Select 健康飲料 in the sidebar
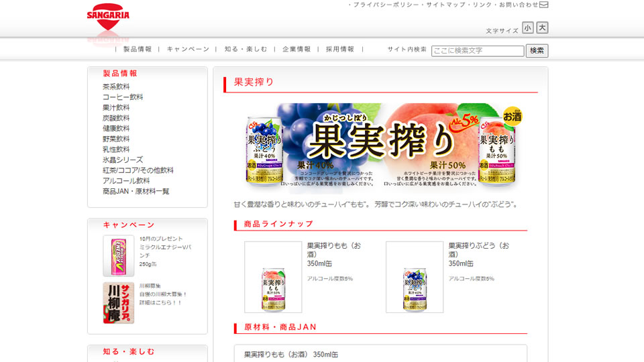This screenshot has height=362, width=644. click(116, 129)
